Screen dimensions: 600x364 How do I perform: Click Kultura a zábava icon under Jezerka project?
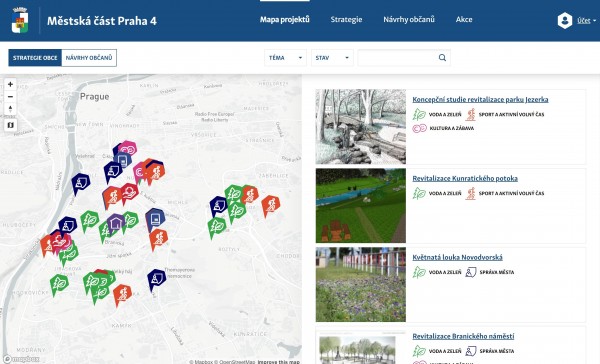[x=419, y=128]
